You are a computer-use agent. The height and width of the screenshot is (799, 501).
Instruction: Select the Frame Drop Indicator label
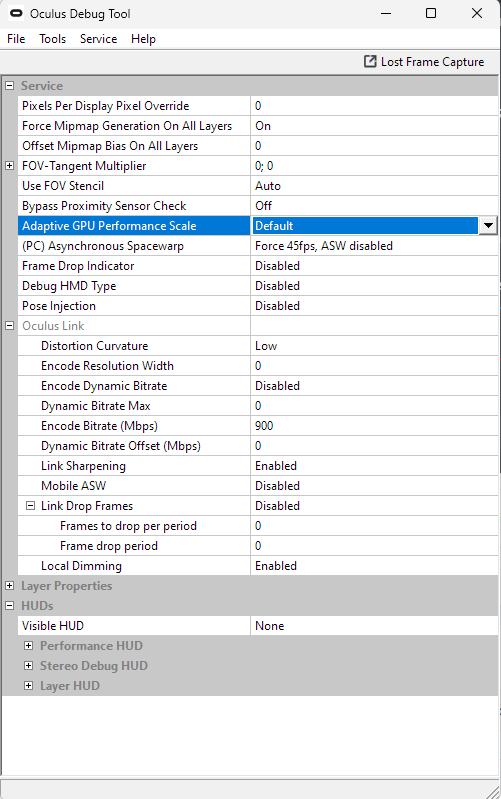pyautogui.click(x=78, y=265)
